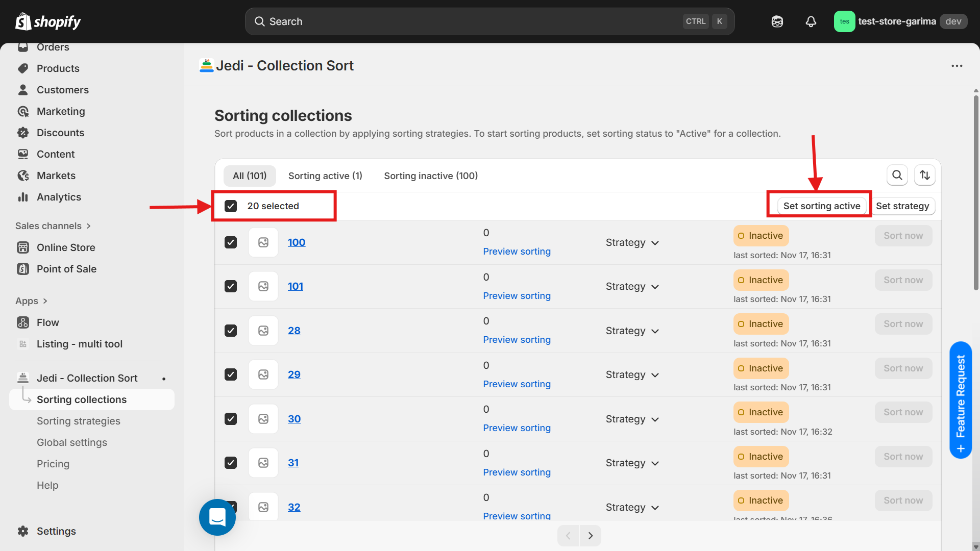Screen dimensions: 980x551
Task: Open Flow app from sidebar
Action: click(47, 322)
